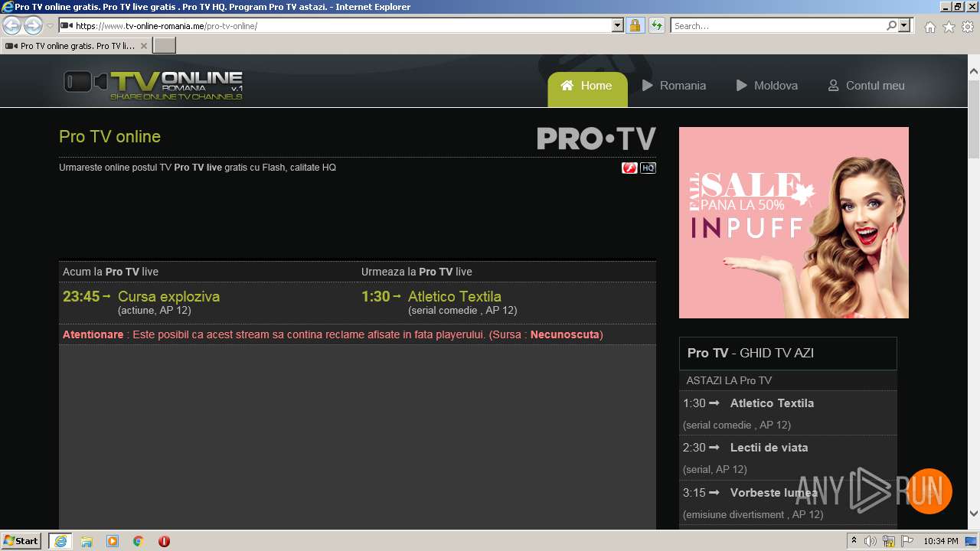Viewport: 980px width, 551px height.
Task: Open the Favorites star icon
Action: coord(949,27)
